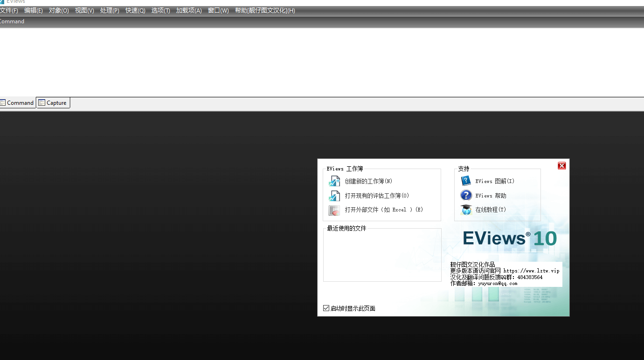Click the online tutorials graduation cap icon
644x360 pixels.
[466, 210]
